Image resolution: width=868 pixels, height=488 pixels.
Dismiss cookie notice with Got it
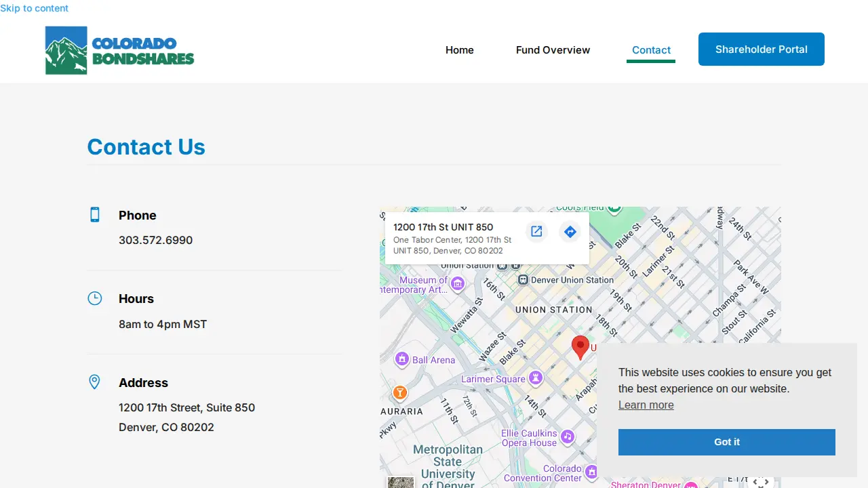[727, 442]
